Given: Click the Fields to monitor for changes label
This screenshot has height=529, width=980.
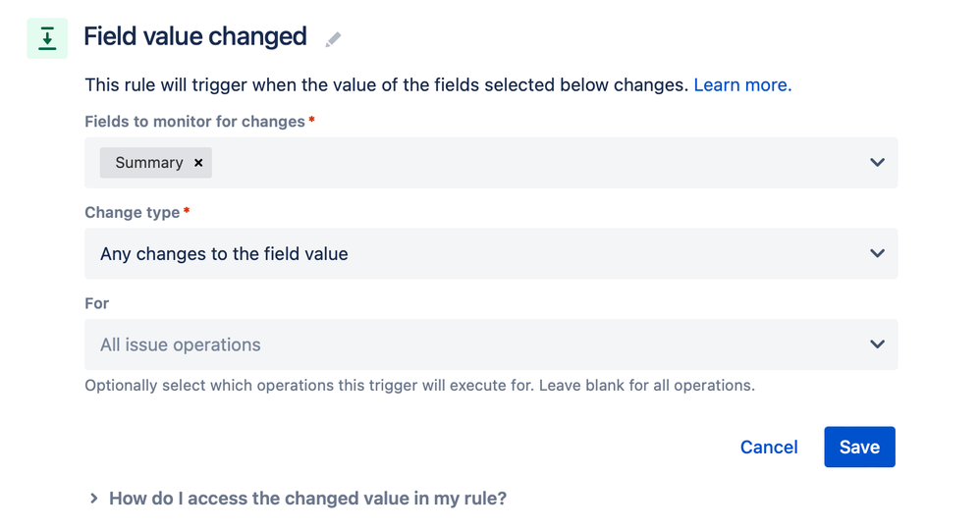Looking at the screenshot, I should point(194,121).
